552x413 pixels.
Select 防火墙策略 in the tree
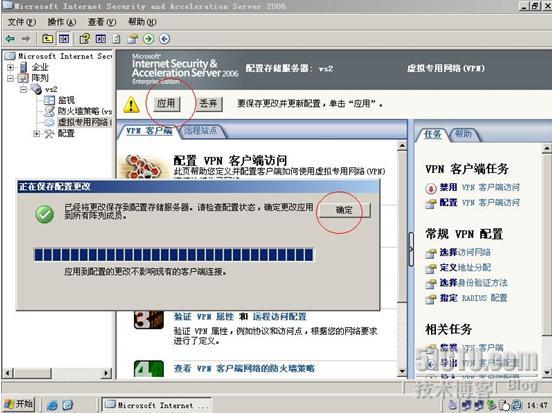coord(85,111)
